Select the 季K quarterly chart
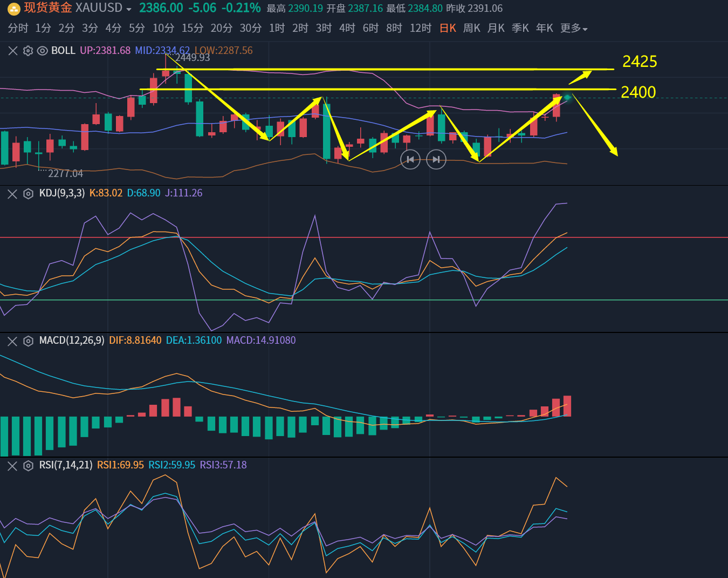The width and height of the screenshot is (728, 578). [x=520, y=28]
